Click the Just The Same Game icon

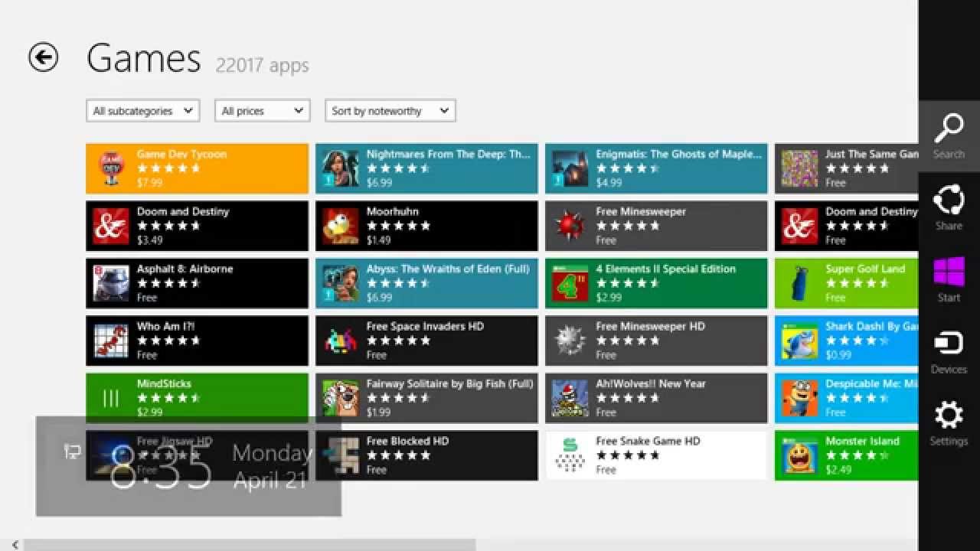pyautogui.click(x=800, y=168)
